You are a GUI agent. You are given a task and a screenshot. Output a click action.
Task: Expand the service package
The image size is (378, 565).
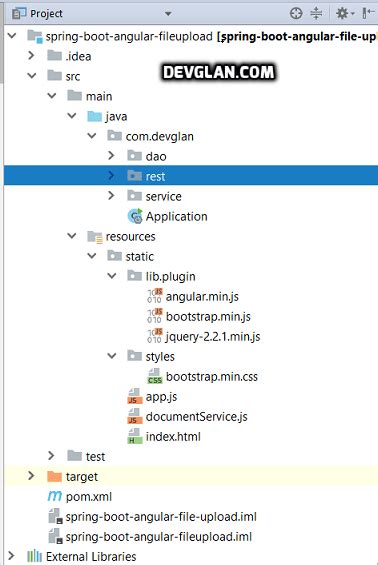click(111, 196)
